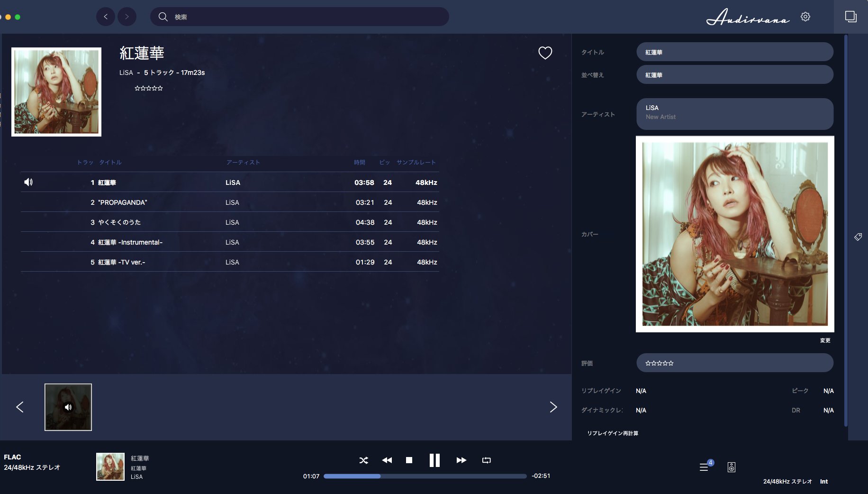Click LiSA artist link under album title
This screenshot has height=494, width=868.
pos(126,73)
